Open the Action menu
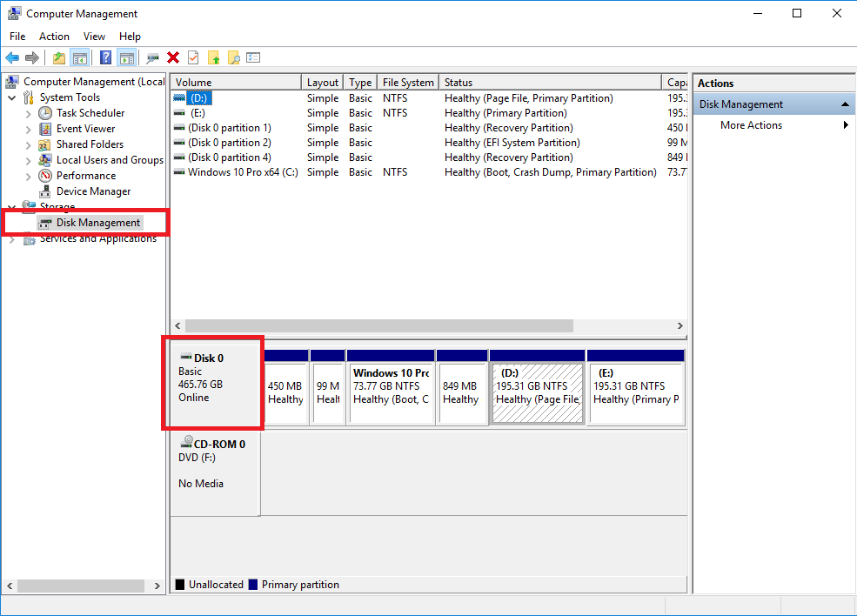 (54, 37)
